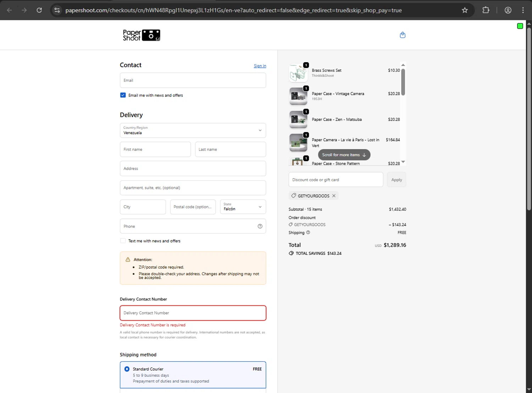Open the Country/Region dropdown
Image resolution: width=532 pixels, height=393 pixels.
pyautogui.click(x=193, y=130)
